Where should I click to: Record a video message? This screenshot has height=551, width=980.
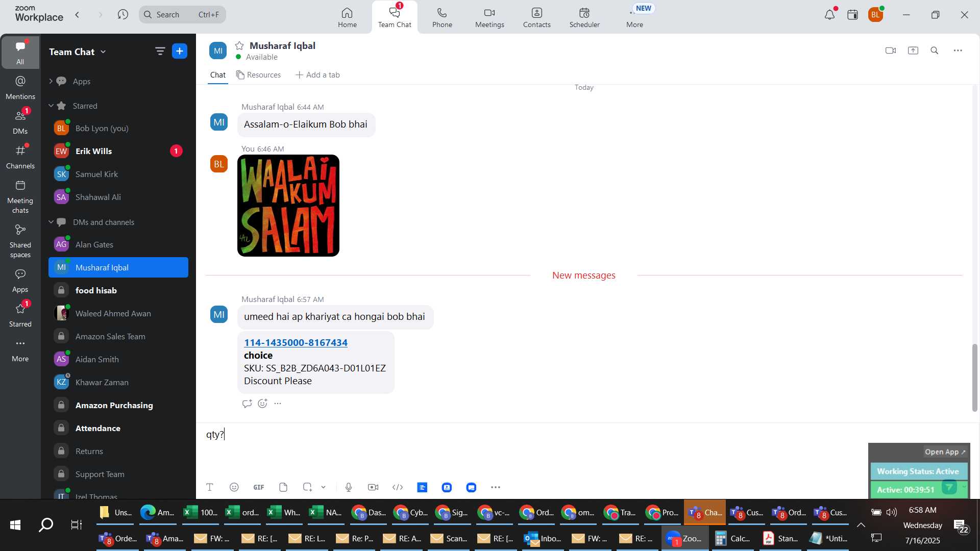373,487
